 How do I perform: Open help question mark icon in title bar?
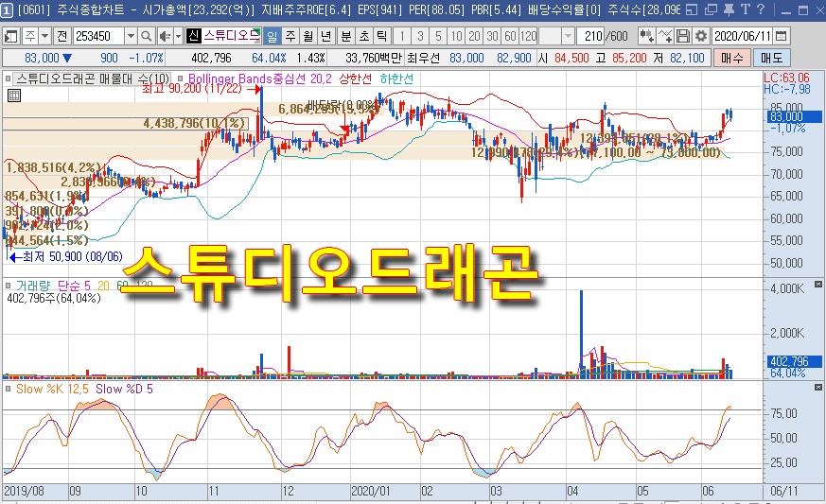point(760,9)
